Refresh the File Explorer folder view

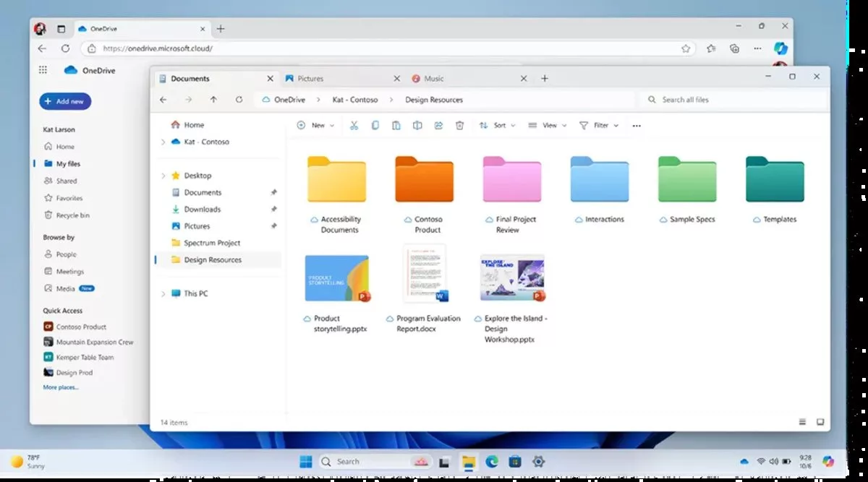239,100
